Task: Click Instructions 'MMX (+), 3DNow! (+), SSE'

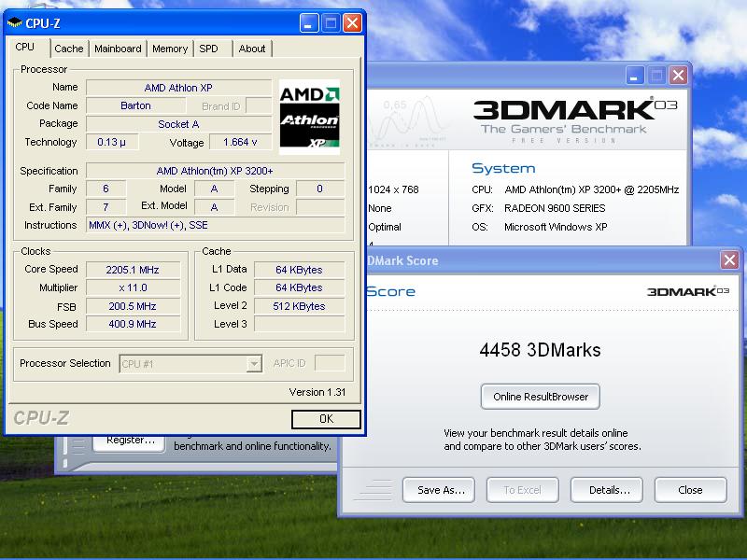Action: point(215,225)
